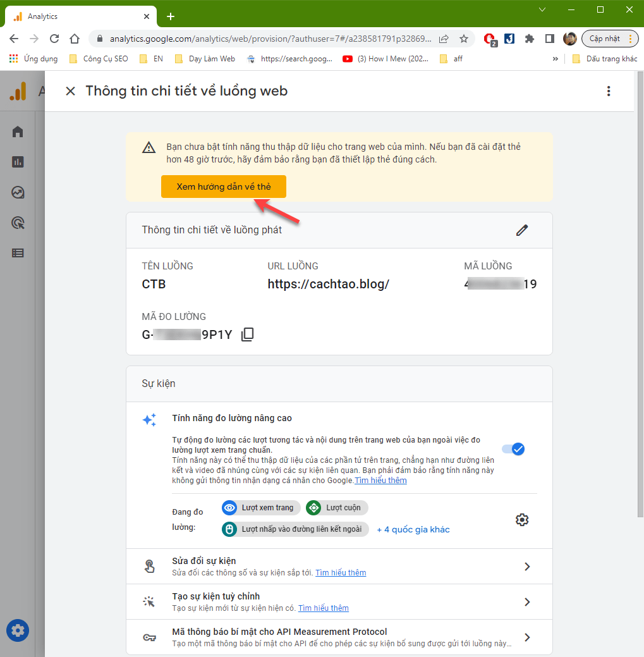
Task: Open the Ứng dụng apps shortcut
Action: coord(33,59)
